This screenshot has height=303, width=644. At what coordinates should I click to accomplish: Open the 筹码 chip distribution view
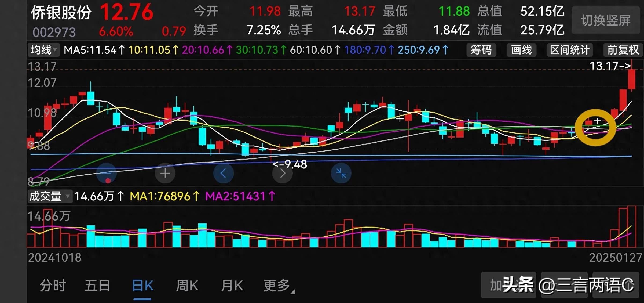481,50
